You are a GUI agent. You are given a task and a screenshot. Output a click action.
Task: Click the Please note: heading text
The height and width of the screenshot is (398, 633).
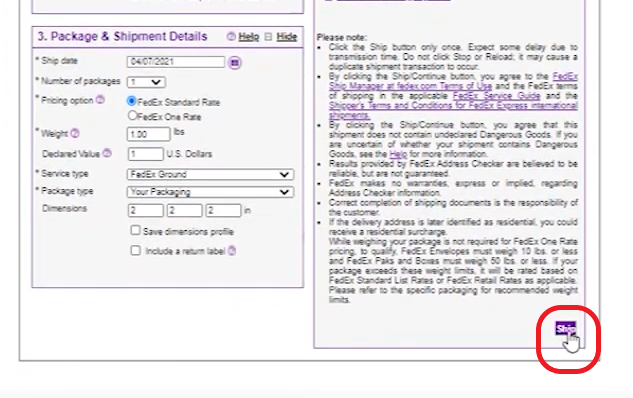(342, 38)
